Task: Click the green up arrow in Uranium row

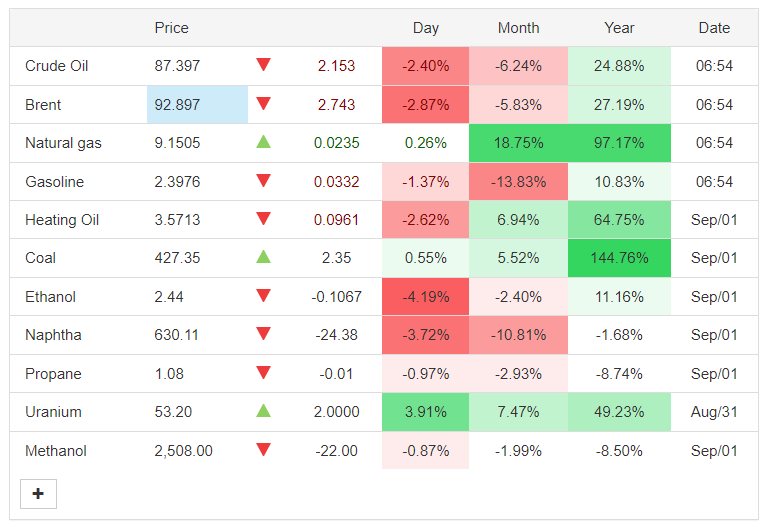Action: tap(263, 411)
